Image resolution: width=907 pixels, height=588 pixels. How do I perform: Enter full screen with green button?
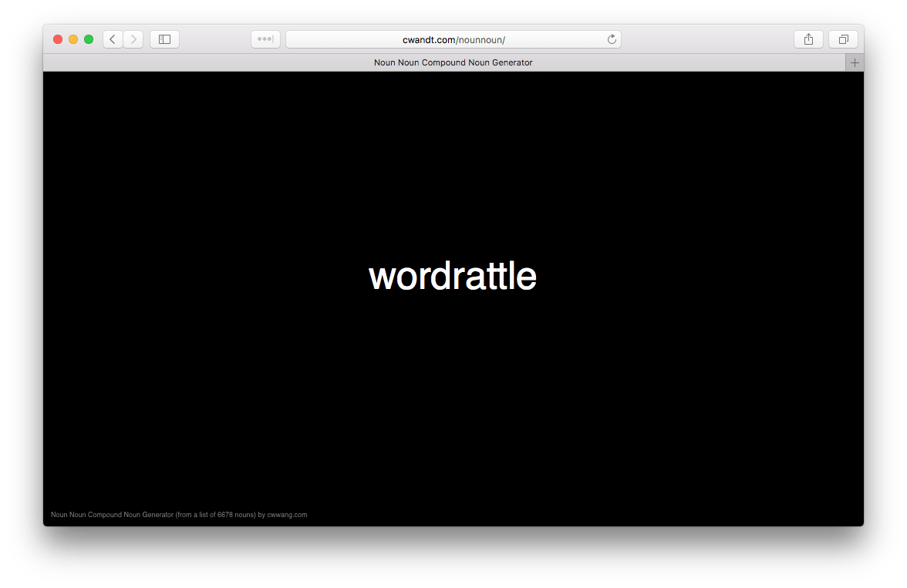coord(89,39)
